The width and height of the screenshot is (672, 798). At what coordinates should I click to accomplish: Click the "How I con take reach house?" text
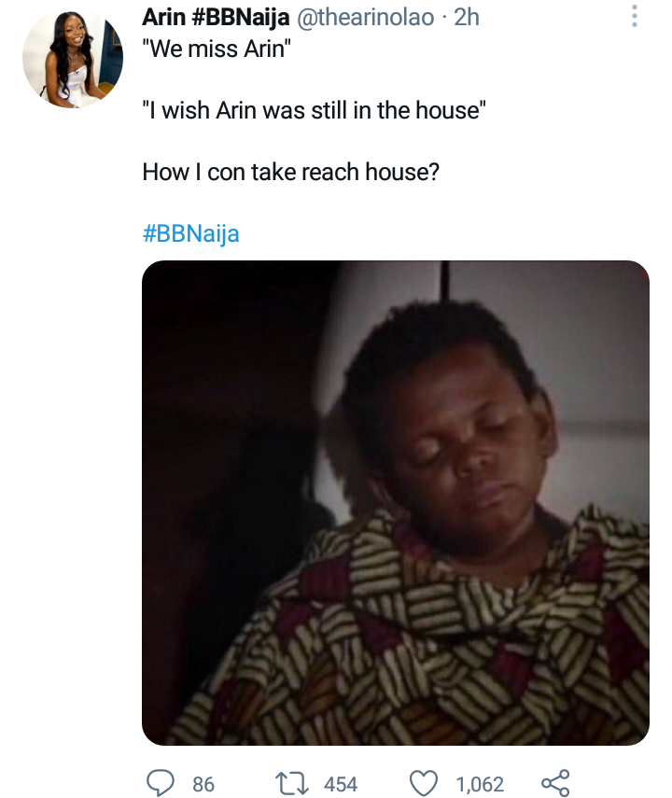pos(290,172)
